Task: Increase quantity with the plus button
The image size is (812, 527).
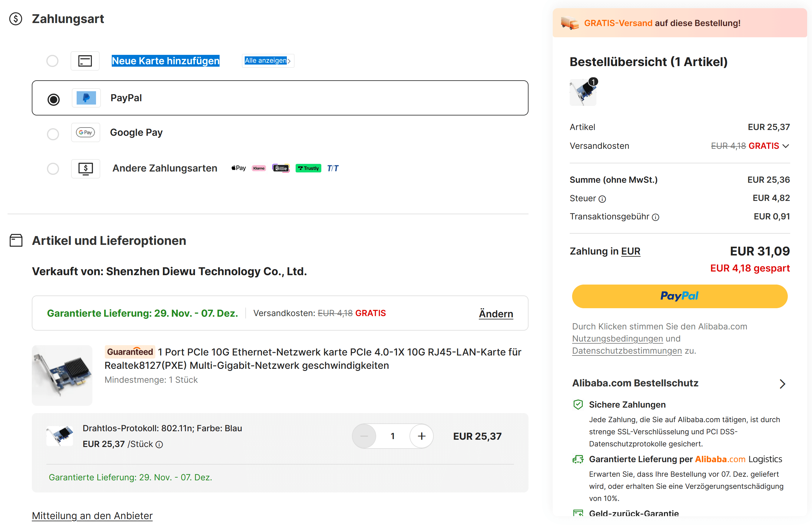Action: (x=421, y=436)
